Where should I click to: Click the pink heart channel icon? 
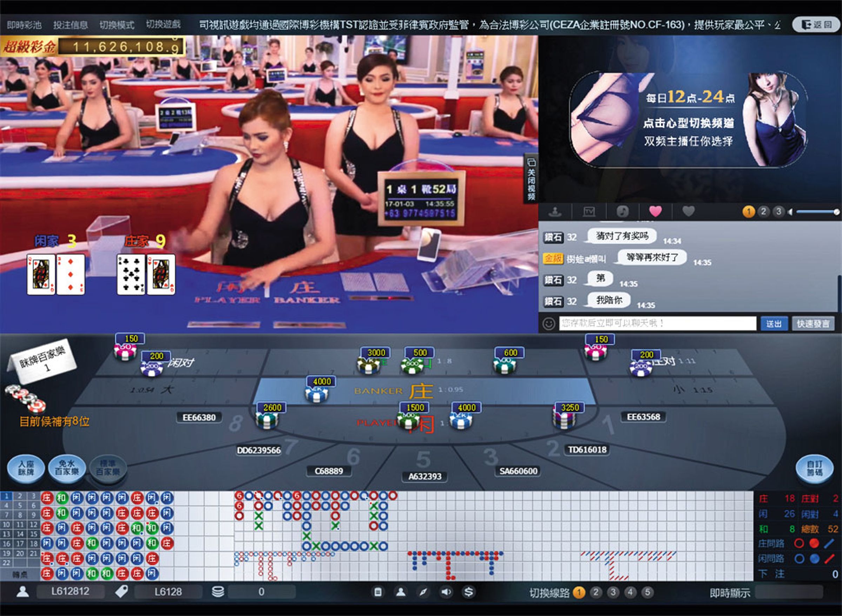[655, 211]
